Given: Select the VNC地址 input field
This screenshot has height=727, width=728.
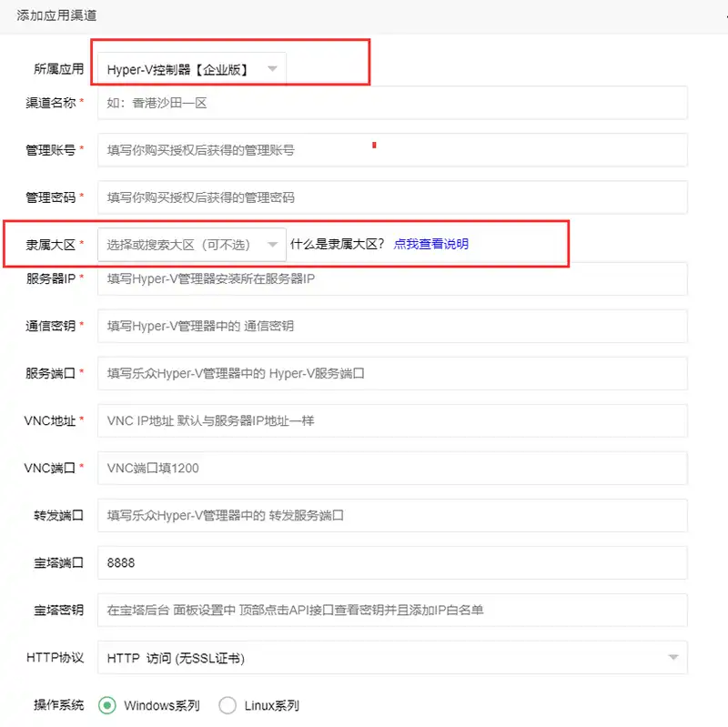Looking at the screenshot, I should pos(391,420).
